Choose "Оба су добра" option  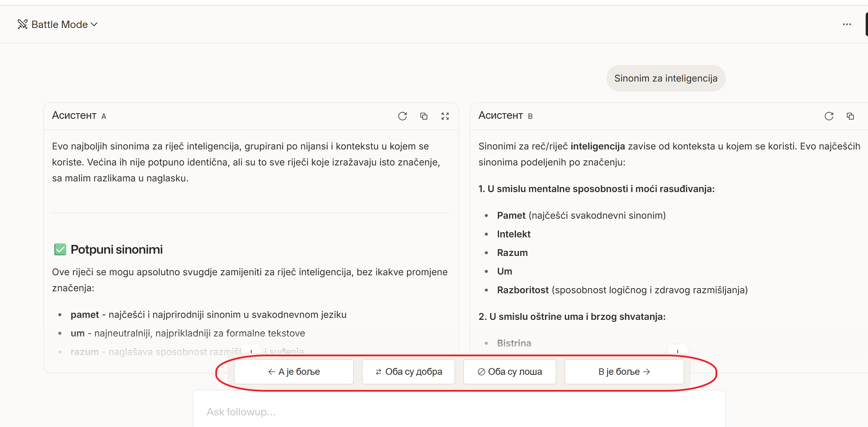pyautogui.click(x=408, y=372)
